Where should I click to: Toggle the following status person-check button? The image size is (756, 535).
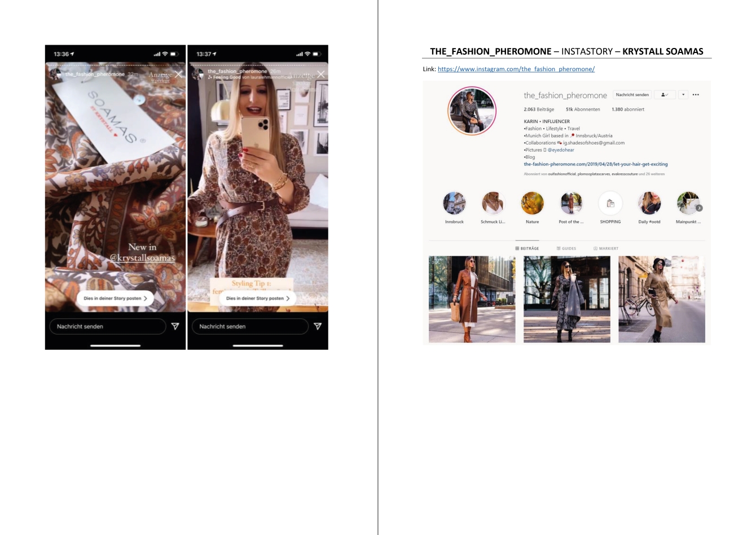pos(665,95)
